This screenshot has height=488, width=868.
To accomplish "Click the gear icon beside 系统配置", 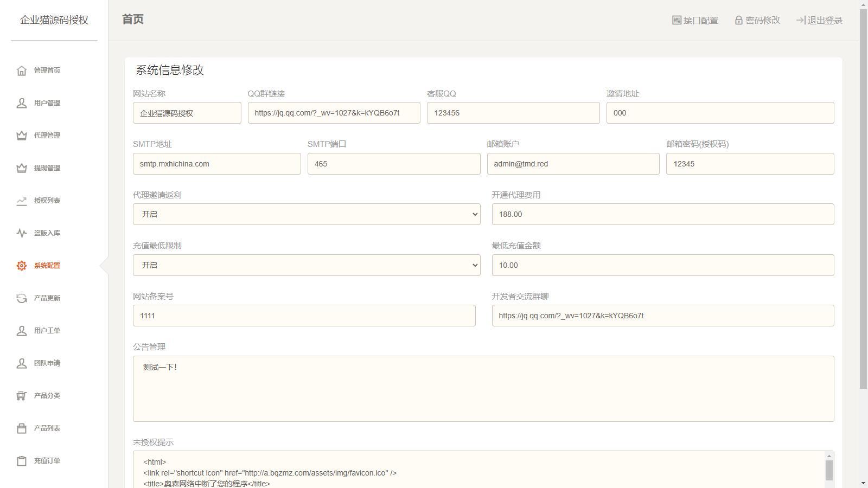I will [x=22, y=266].
